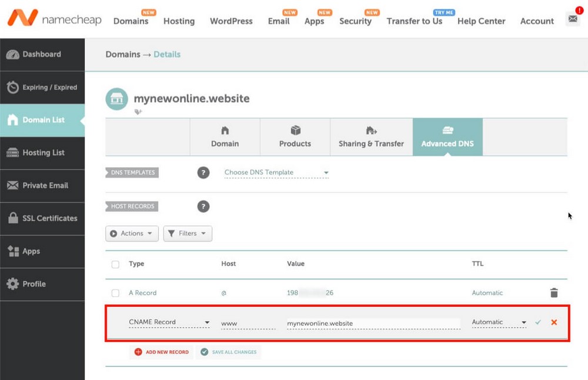Click the @ host value of A Record
Screen dimensions: 588x380
224,293
